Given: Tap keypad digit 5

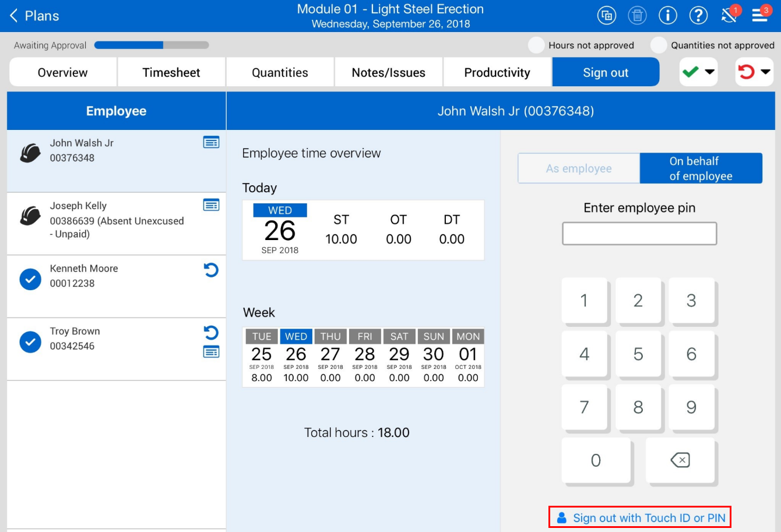Looking at the screenshot, I should pyautogui.click(x=638, y=354).
